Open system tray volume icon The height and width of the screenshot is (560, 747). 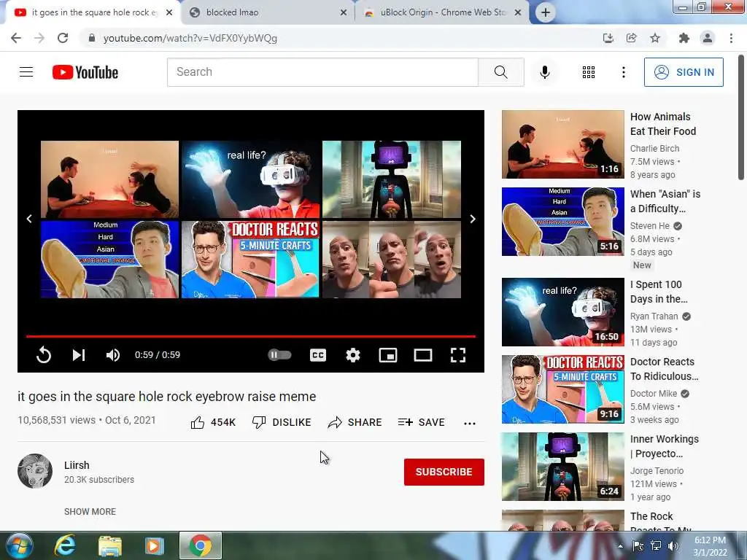pyautogui.click(x=673, y=546)
